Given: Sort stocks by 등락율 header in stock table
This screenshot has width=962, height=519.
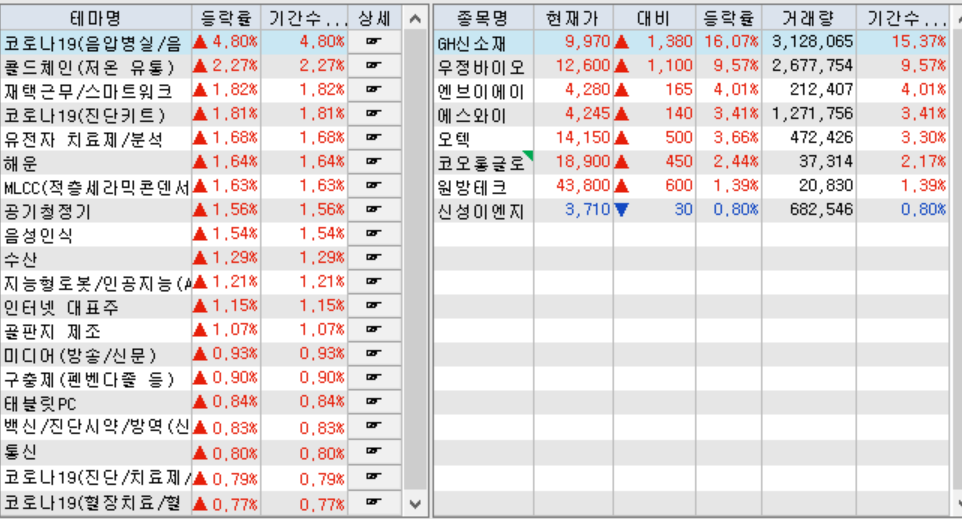Looking at the screenshot, I should point(729,18).
